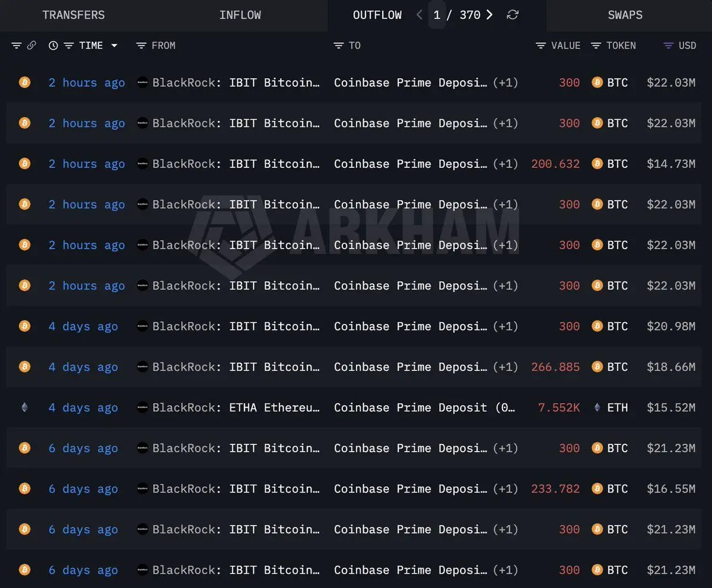Expand the (+1) recipients on the $16.55M row
The width and height of the screenshot is (712, 588).
(x=506, y=489)
